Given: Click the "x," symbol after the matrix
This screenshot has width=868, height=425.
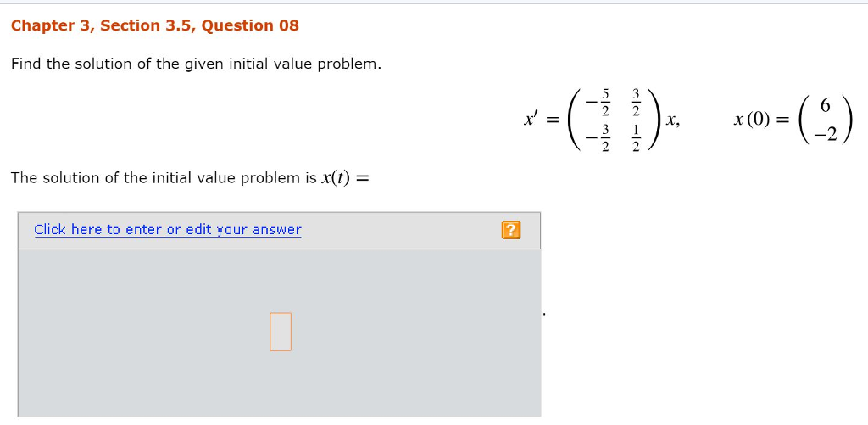Looking at the screenshot, I should [673, 121].
